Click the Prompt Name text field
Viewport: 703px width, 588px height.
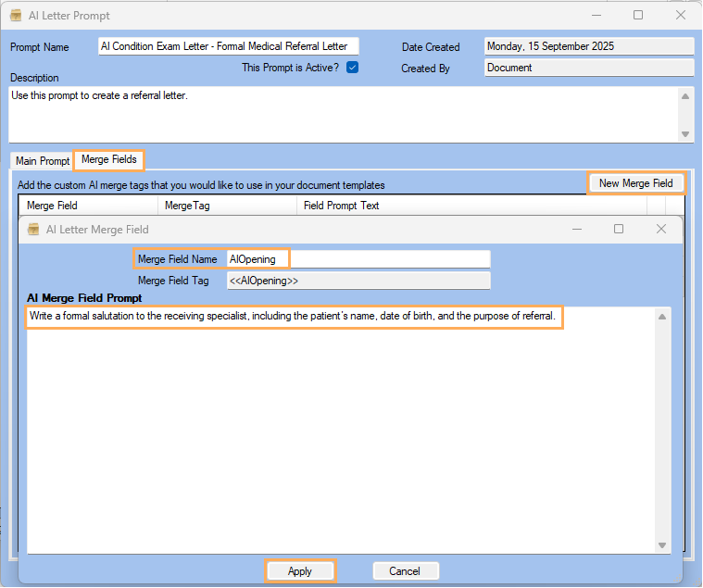point(228,46)
